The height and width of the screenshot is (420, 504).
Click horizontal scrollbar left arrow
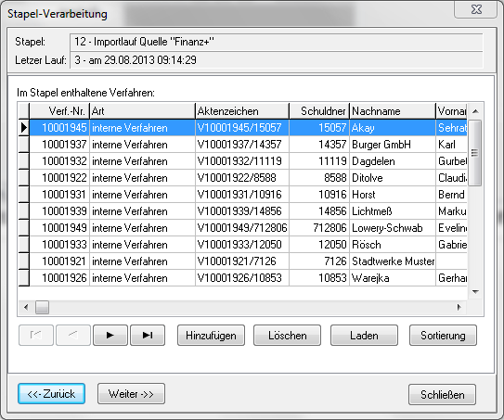26,307
